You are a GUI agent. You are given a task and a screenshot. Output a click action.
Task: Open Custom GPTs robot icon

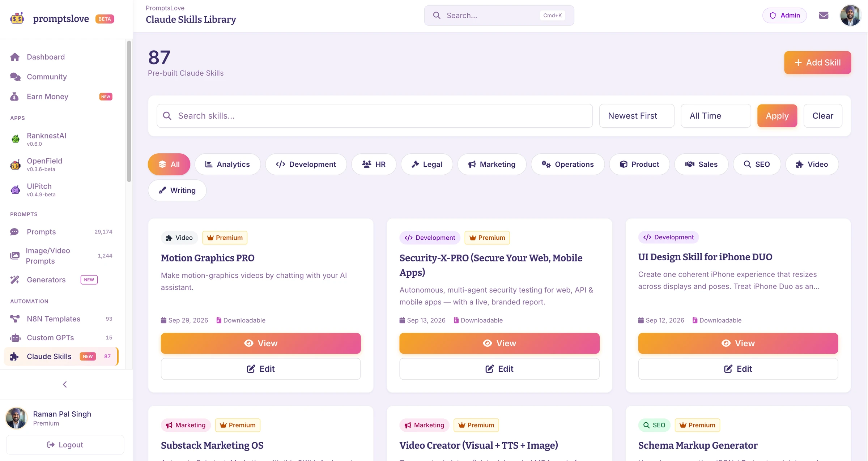tap(15, 338)
